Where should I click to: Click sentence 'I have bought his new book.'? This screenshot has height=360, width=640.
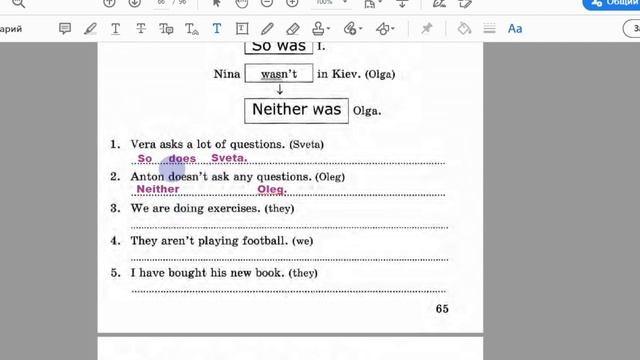click(x=207, y=273)
